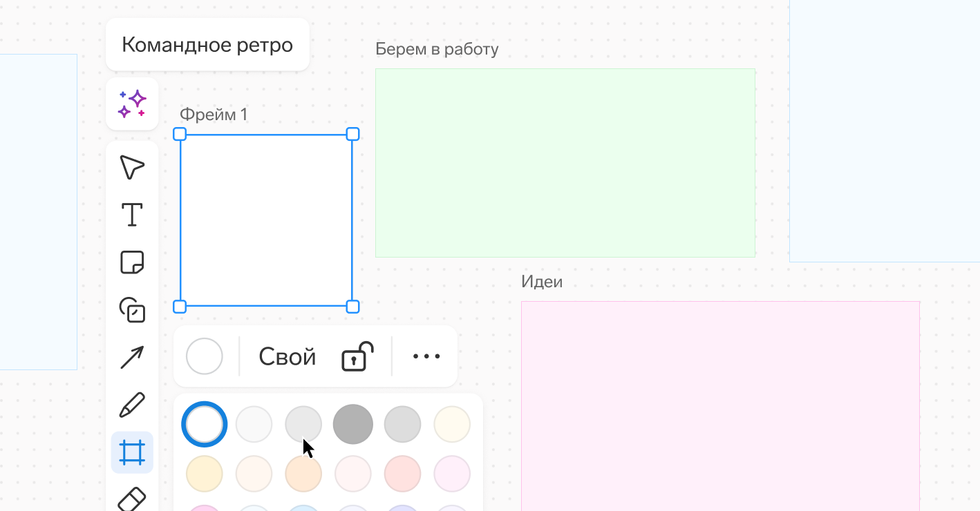Click the board title 'Командное ретро'
The image size is (980, 511).
pos(207,45)
